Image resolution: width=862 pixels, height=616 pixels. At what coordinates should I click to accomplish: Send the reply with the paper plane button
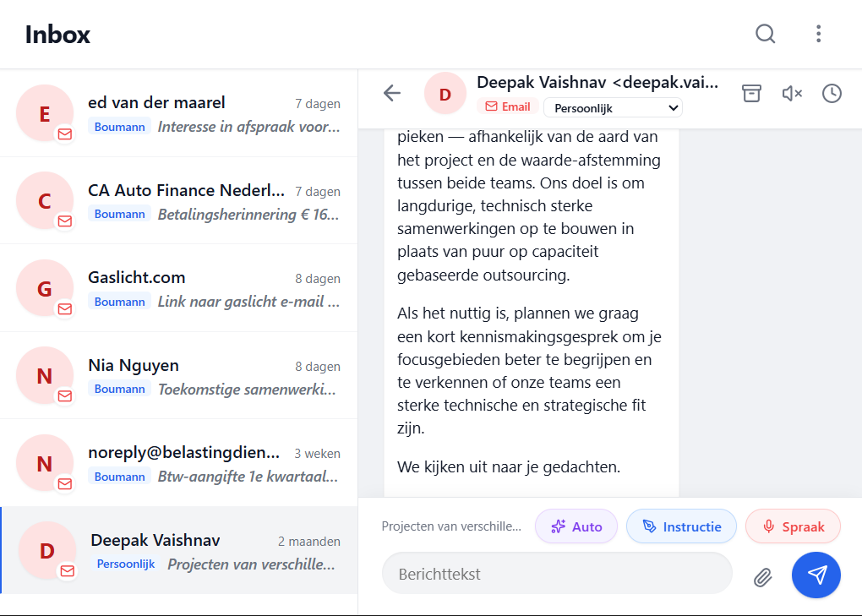[x=816, y=575]
